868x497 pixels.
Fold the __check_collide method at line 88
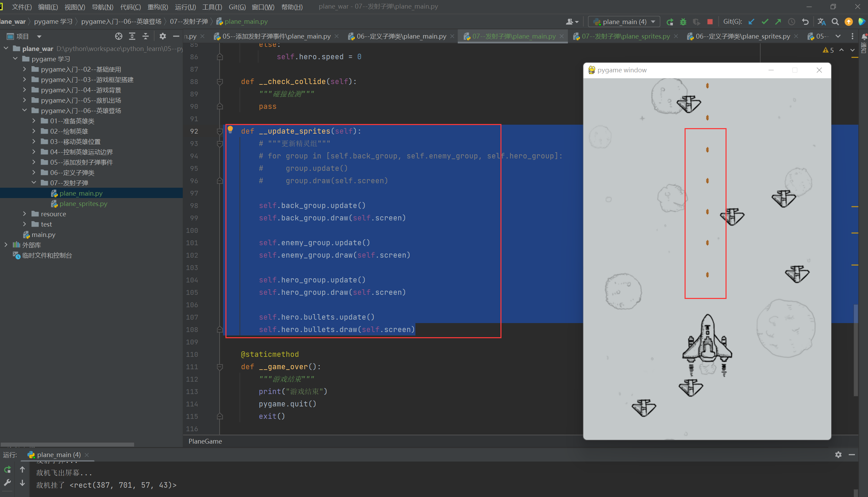pyautogui.click(x=220, y=82)
